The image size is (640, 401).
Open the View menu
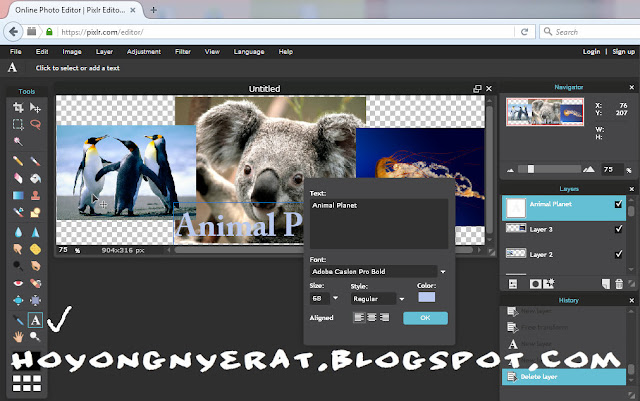212,51
